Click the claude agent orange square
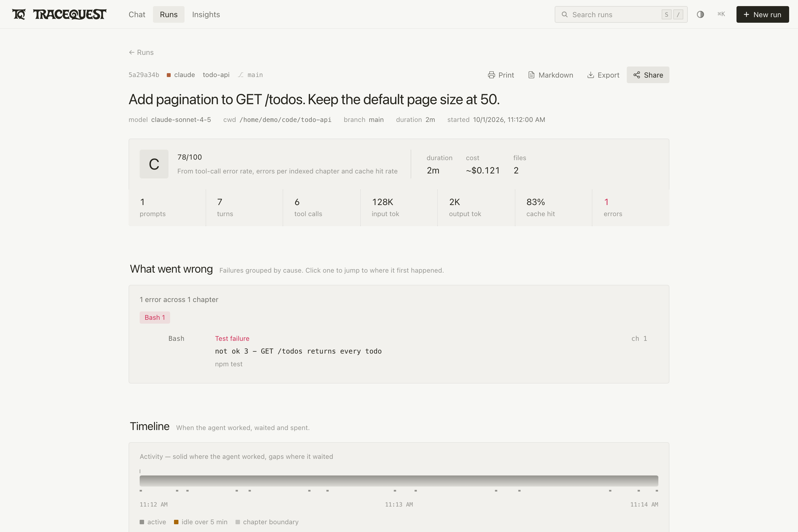 (169, 75)
